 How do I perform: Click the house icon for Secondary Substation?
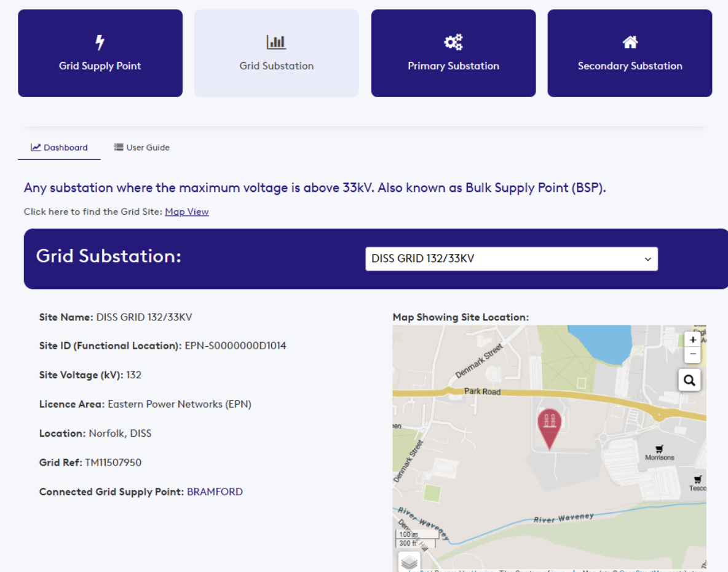(x=630, y=42)
